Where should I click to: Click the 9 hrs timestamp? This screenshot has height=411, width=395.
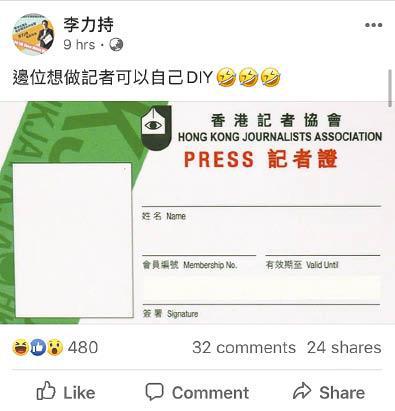pyautogui.click(x=79, y=45)
